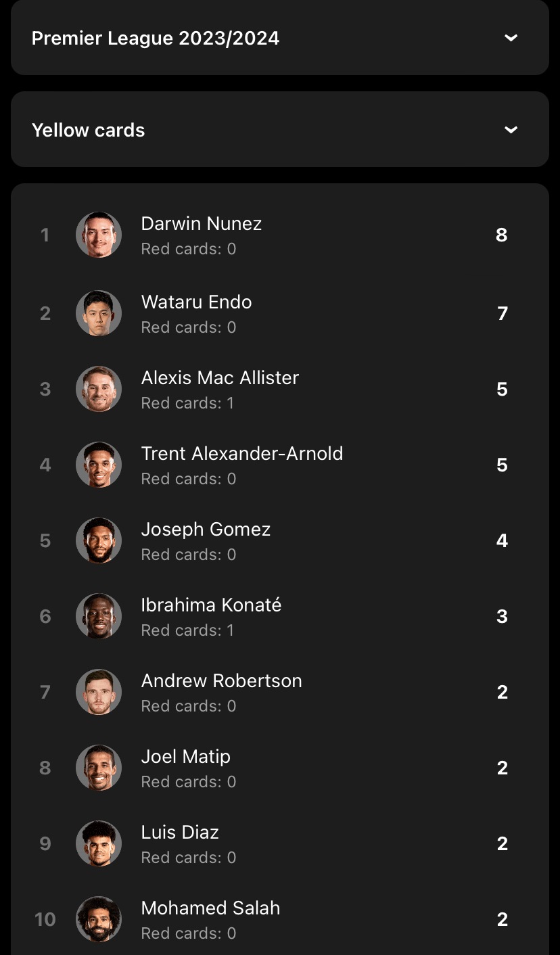Screen dimensions: 560x955
Task: Tap Wataru Endo's yellow card count 7
Action: coord(502,313)
